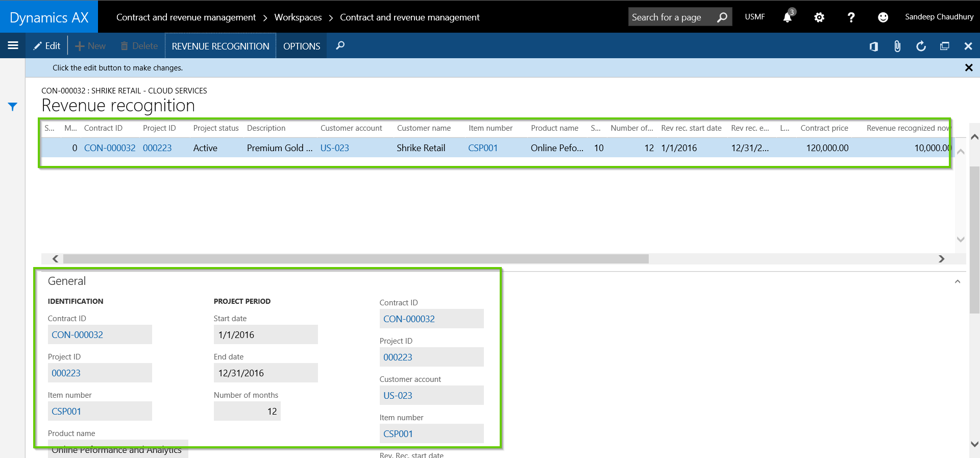The width and height of the screenshot is (980, 458).
Task: Click Contract ID field under Identification
Action: pos(100,334)
